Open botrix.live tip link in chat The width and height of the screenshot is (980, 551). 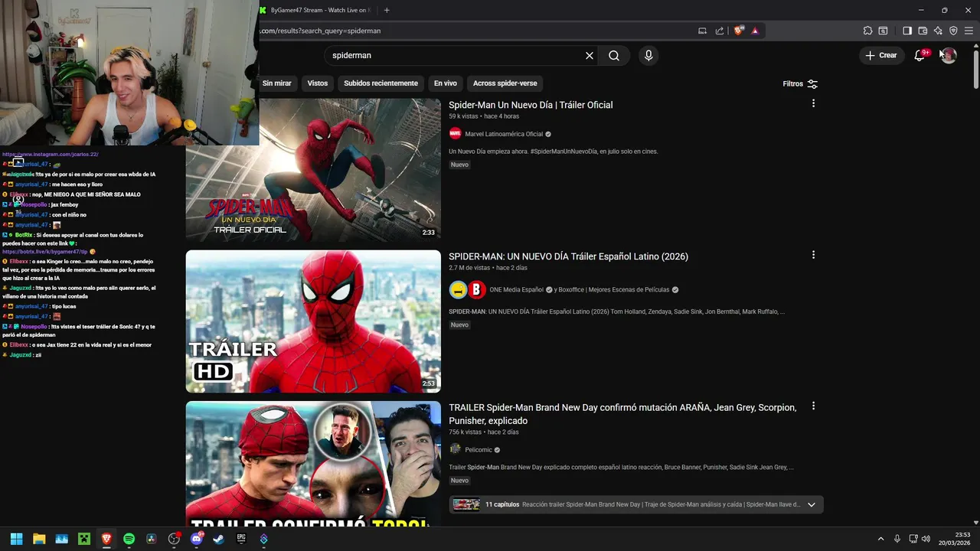(45, 252)
